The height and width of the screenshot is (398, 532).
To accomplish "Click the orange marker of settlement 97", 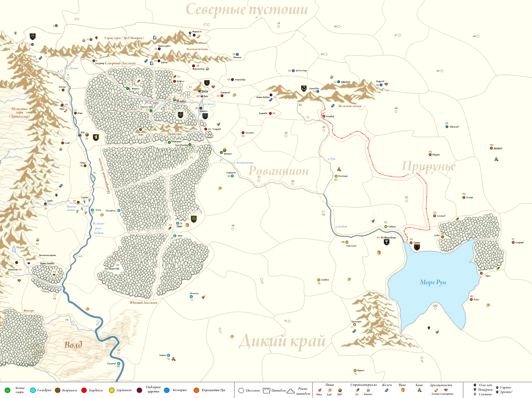I will [x=513, y=242].
